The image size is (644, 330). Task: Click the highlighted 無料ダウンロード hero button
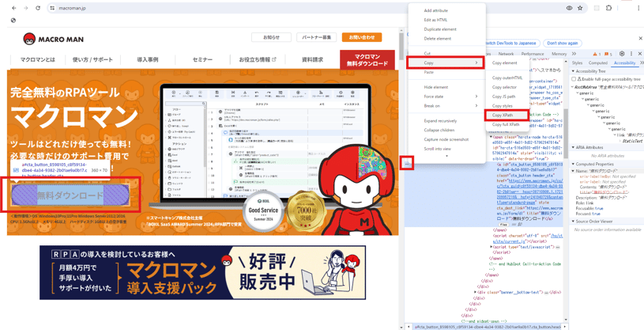(x=70, y=195)
